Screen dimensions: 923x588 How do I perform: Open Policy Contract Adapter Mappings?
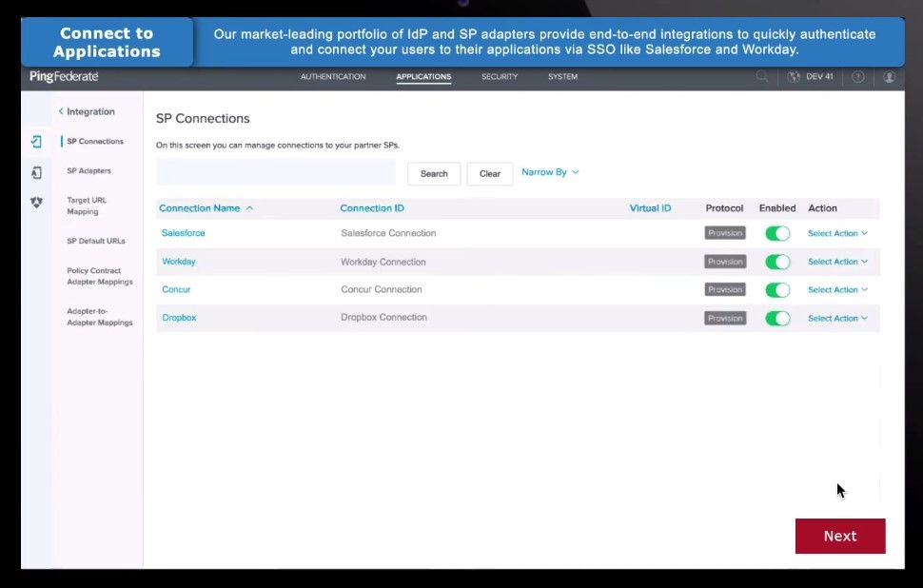(100, 276)
